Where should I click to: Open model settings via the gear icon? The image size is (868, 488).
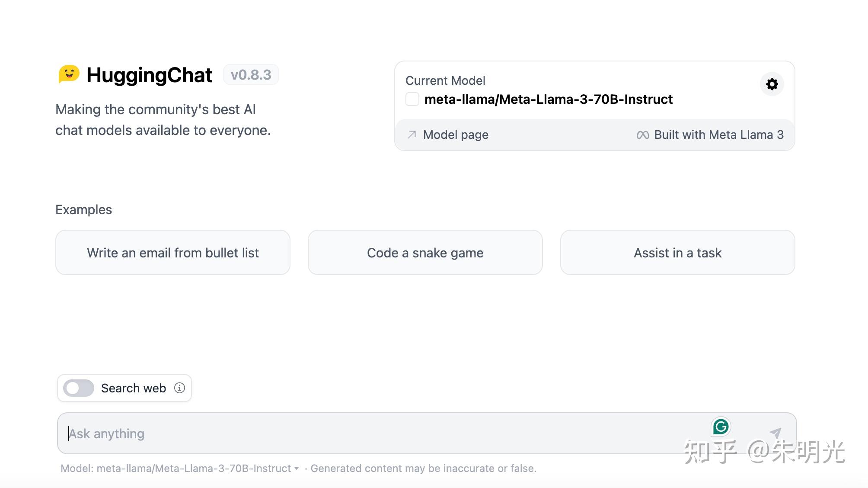(772, 84)
